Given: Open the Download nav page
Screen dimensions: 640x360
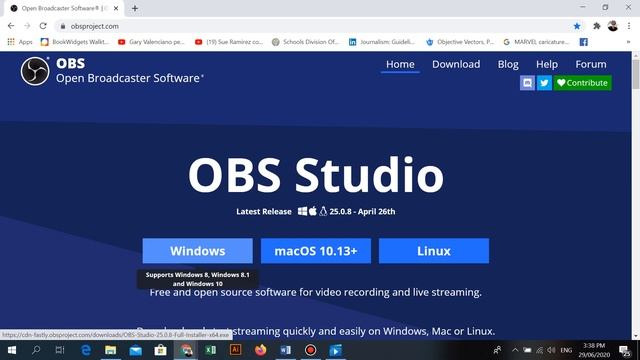Looking at the screenshot, I should [456, 64].
